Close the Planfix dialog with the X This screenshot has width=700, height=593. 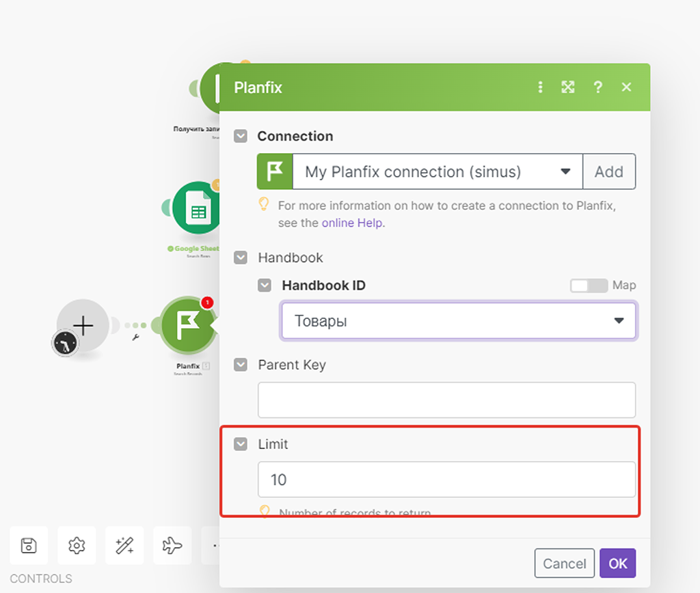tap(626, 87)
